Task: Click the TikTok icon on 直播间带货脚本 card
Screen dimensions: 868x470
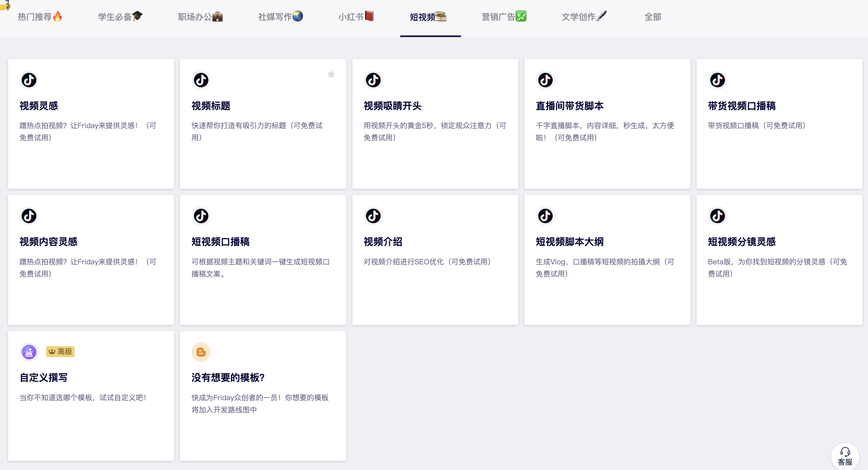Action: (x=545, y=80)
